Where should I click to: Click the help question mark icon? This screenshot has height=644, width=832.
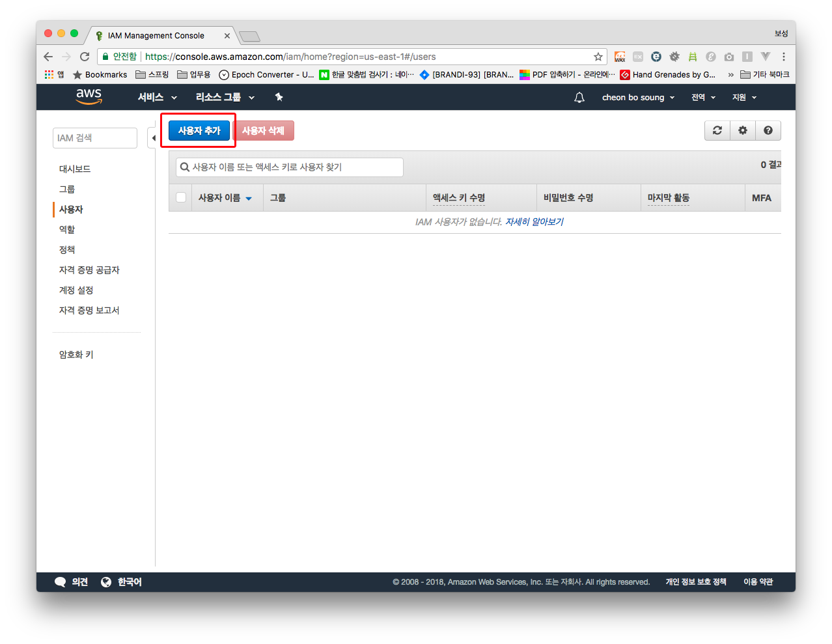[x=768, y=130]
